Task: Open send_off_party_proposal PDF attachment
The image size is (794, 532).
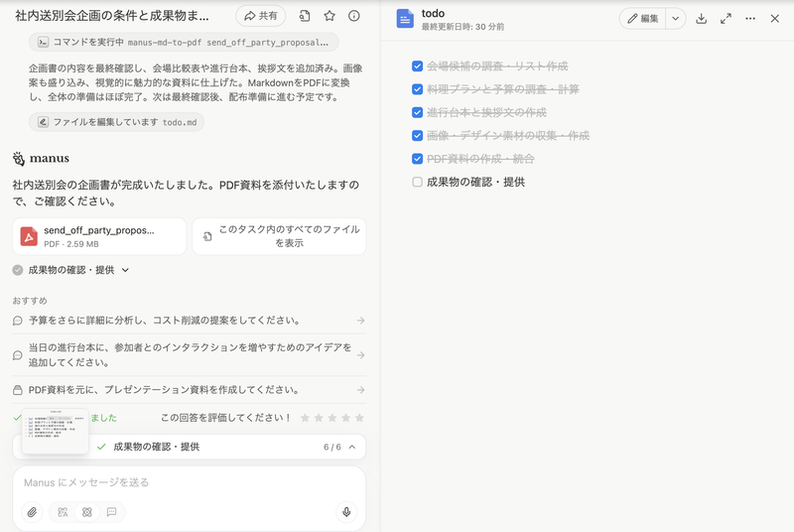Action: [x=99, y=236]
